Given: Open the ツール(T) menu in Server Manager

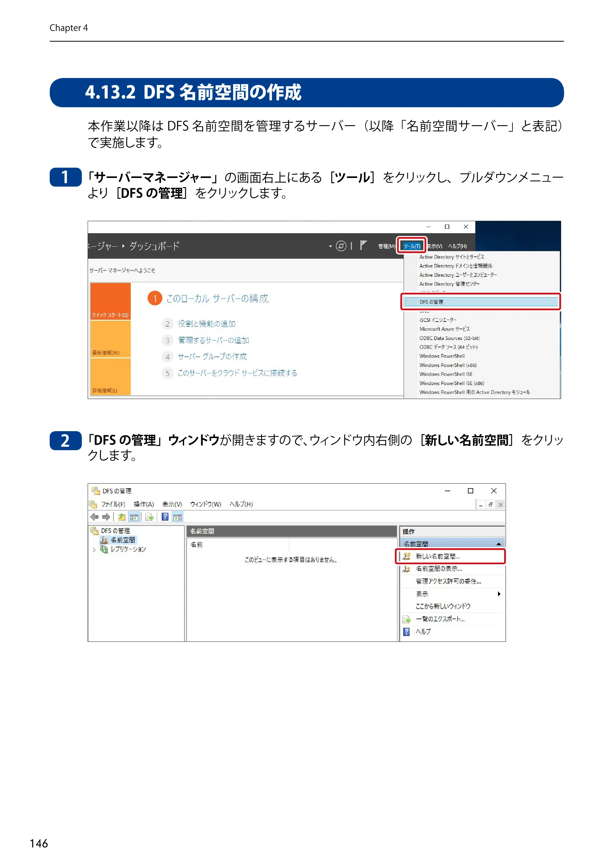Looking at the screenshot, I should click(411, 246).
